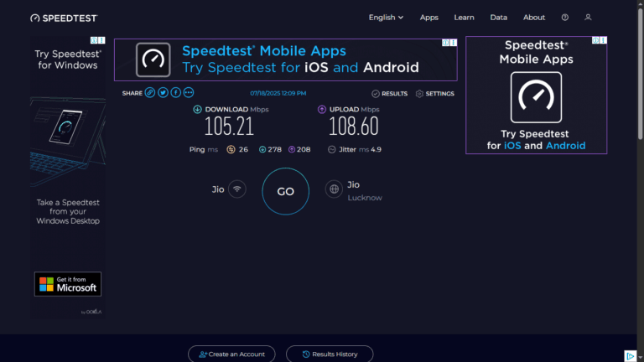This screenshot has width=644, height=362.
Task: Click the Jio wifi connection icon
Action: [x=237, y=189]
